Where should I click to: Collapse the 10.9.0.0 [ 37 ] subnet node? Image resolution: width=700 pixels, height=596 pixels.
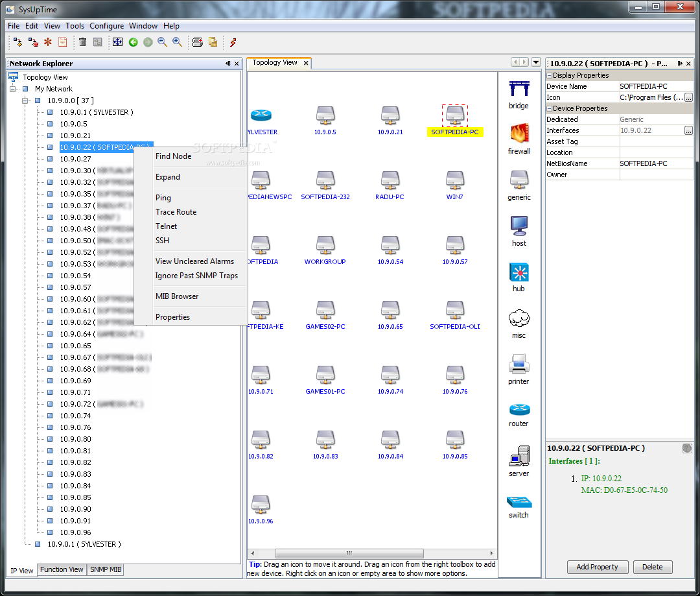[x=25, y=101]
